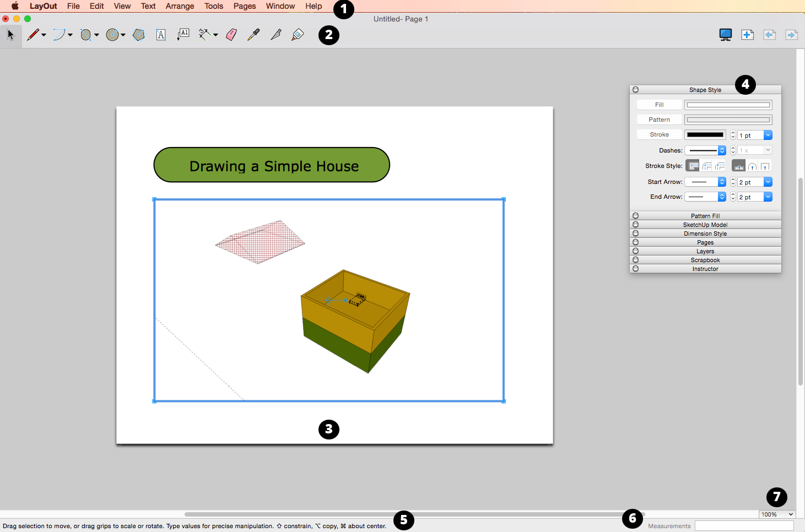Select the Polygon tool

[139, 35]
